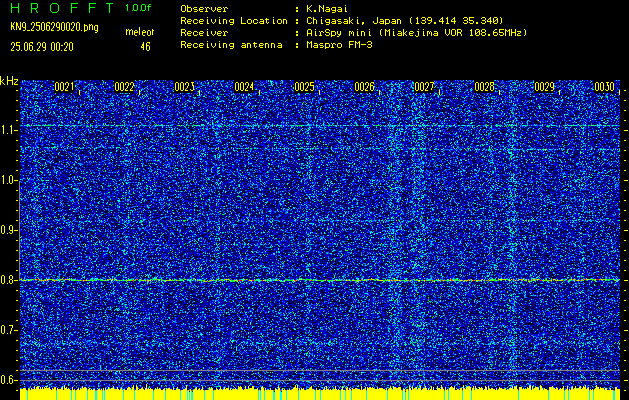Click the 0.6 frequency axis label
This screenshot has width=629, height=400.
[8, 380]
